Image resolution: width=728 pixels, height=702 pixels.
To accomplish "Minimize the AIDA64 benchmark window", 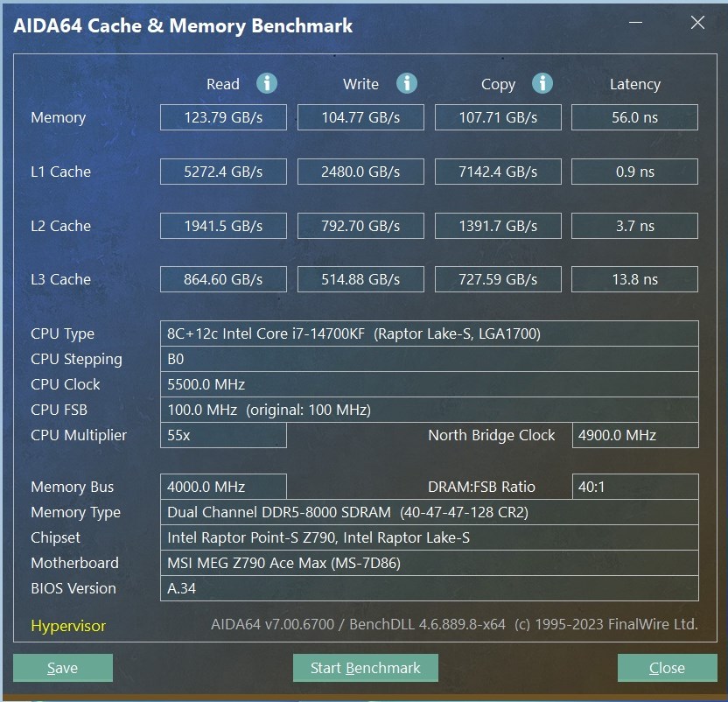I will click(x=635, y=22).
